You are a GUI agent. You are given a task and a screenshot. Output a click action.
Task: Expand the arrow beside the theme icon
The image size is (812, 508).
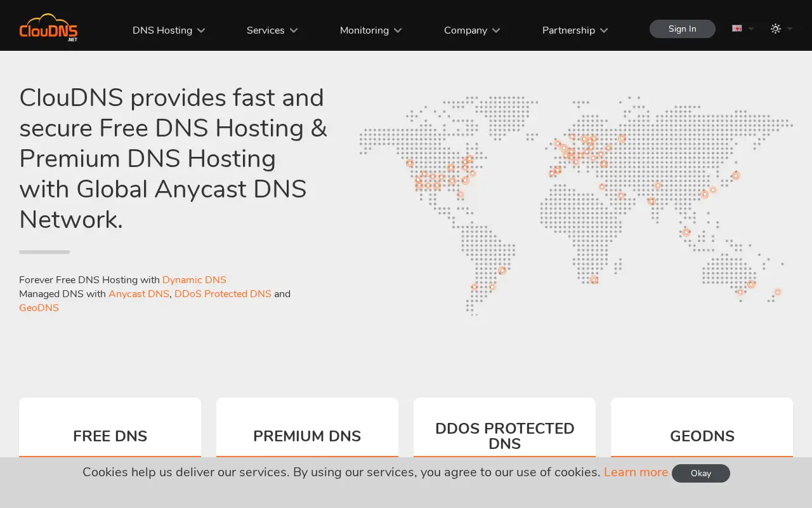click(x=790, y=29)
